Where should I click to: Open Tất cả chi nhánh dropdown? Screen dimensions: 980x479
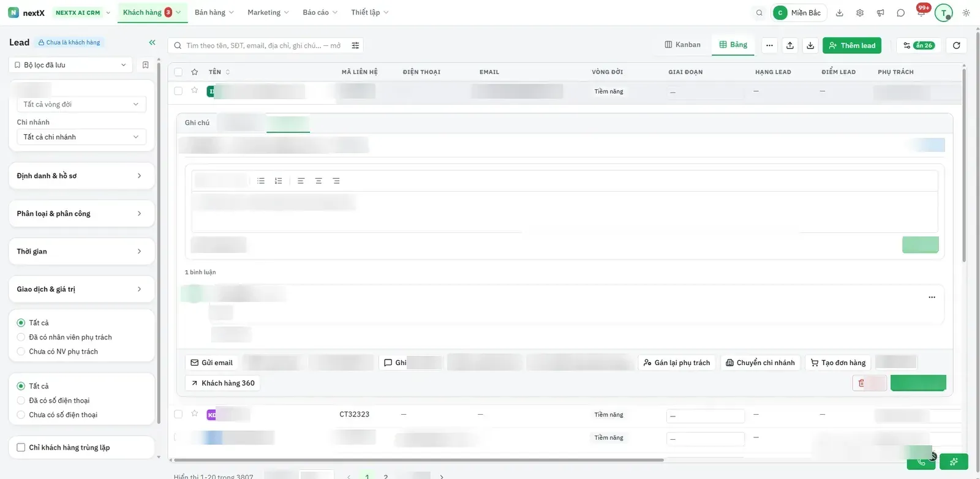[x=81, y=137]
